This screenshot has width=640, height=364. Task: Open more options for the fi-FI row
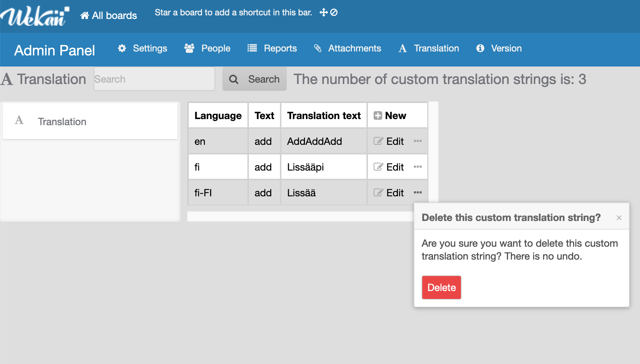pyautogui.click(x=418, y=193)
